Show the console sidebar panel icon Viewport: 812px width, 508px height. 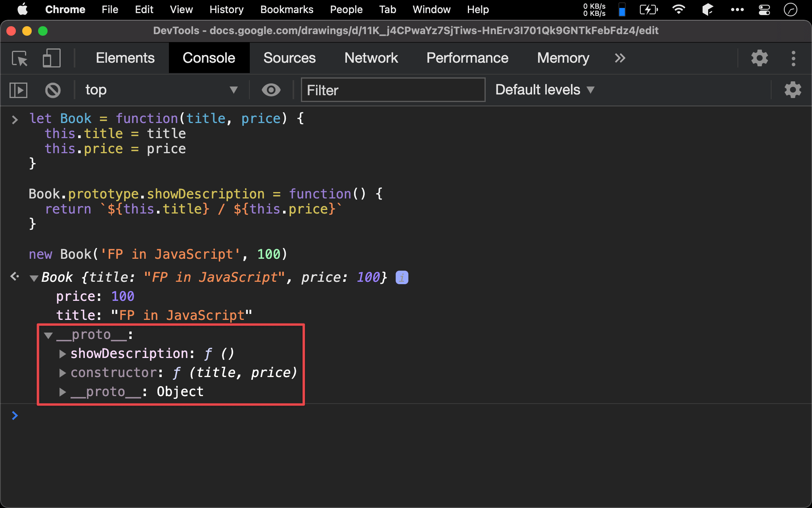click(18, 90)
